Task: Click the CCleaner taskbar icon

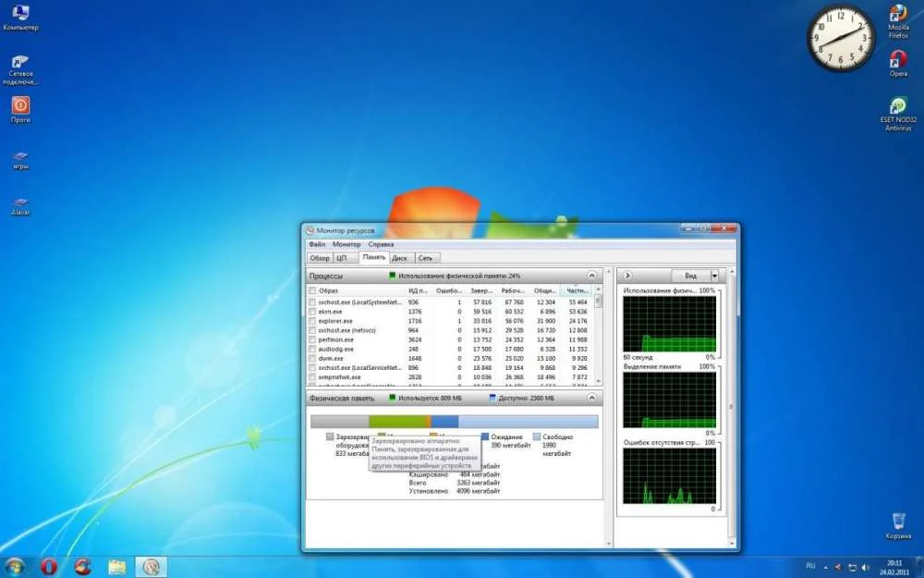Action: [x=83, y=567]
